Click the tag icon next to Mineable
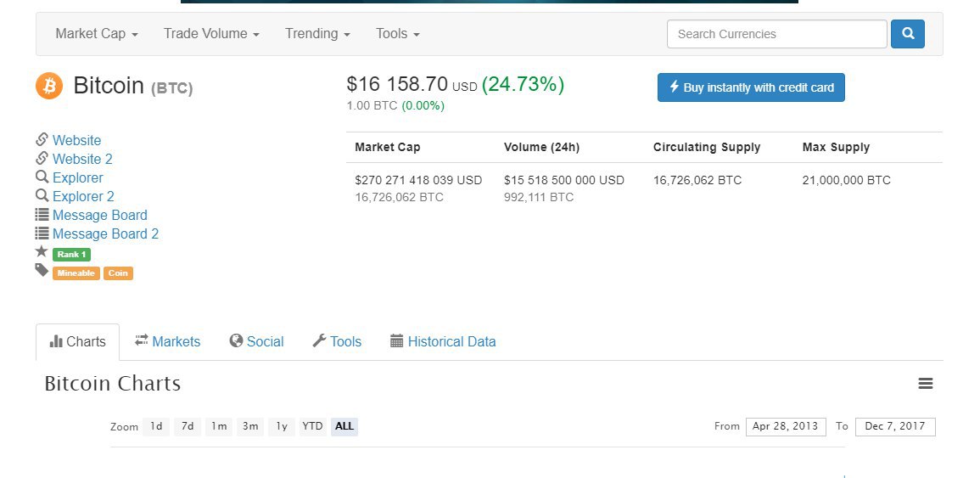 click(42, 270)
